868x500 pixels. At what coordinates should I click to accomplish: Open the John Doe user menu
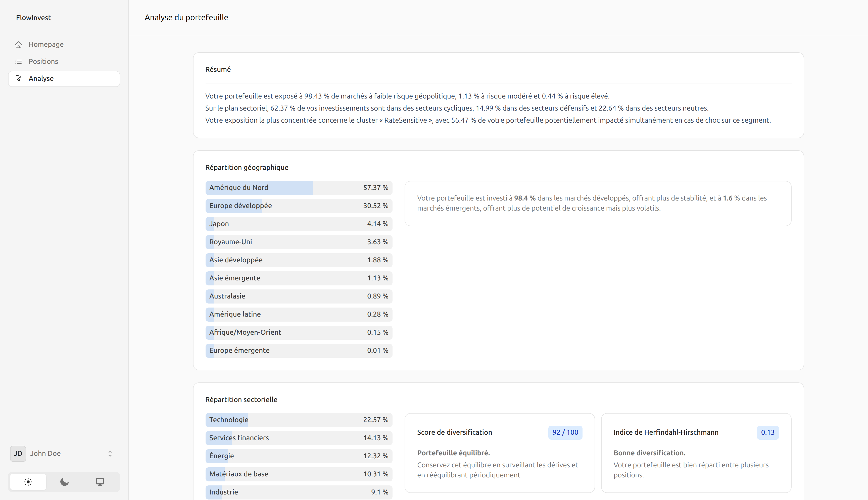tap(45, 454)
